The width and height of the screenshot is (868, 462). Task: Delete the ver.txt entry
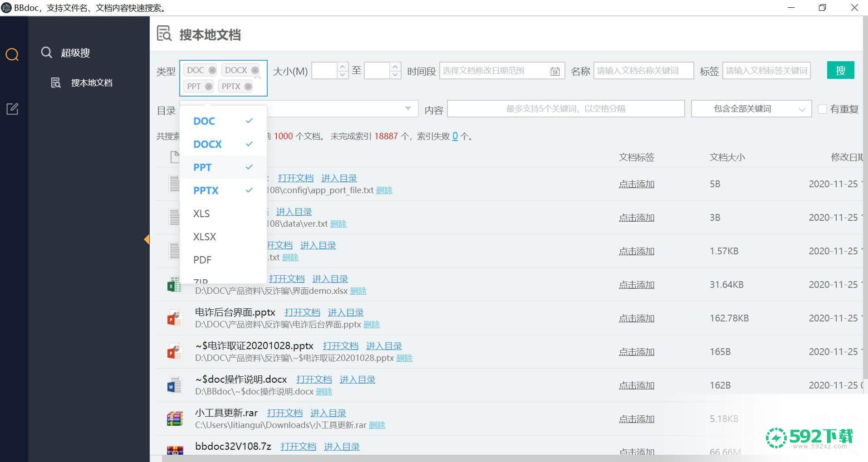(x=338, y=224)
